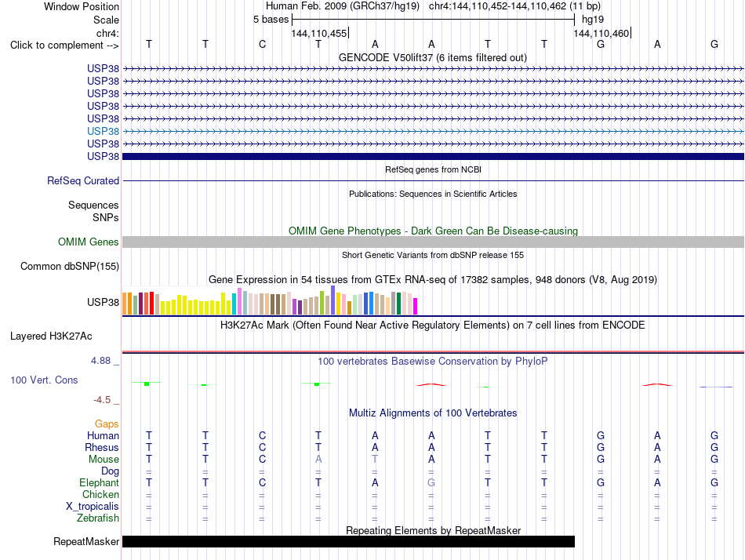Click the Mouse species label
The height and width of the screenshot is (560, 745).
[x=104, y=460]
